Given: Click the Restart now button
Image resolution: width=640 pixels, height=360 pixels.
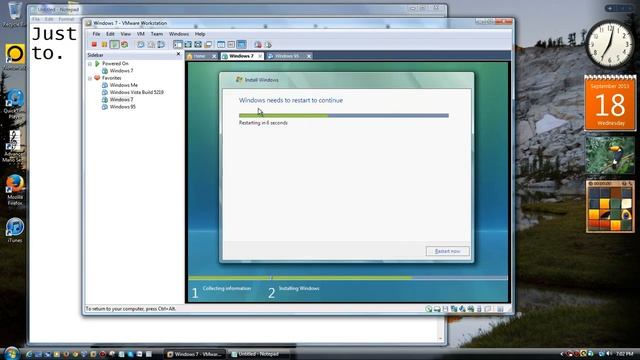Looking at the screenshot, I should (x=447, y=251).
